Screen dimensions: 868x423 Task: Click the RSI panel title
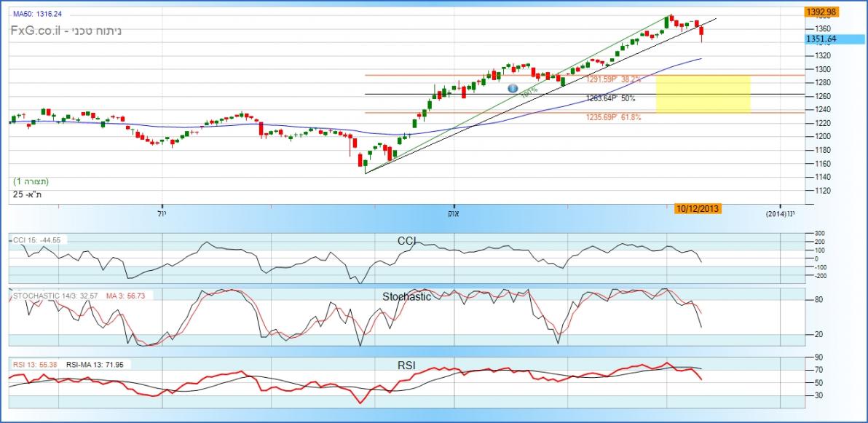[406, 365]
